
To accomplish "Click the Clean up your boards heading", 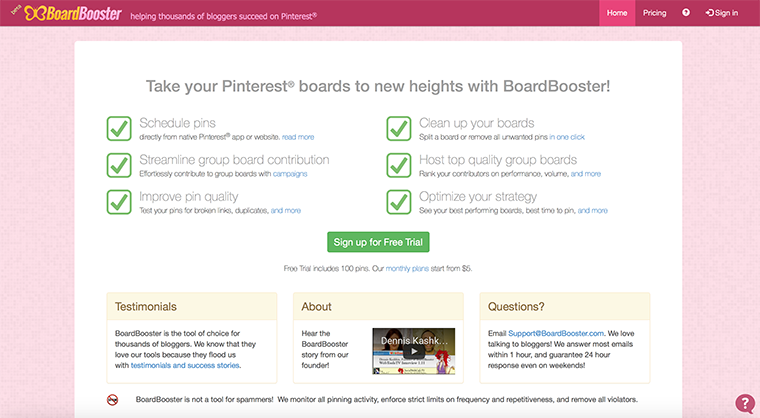I will coord(476,123).
